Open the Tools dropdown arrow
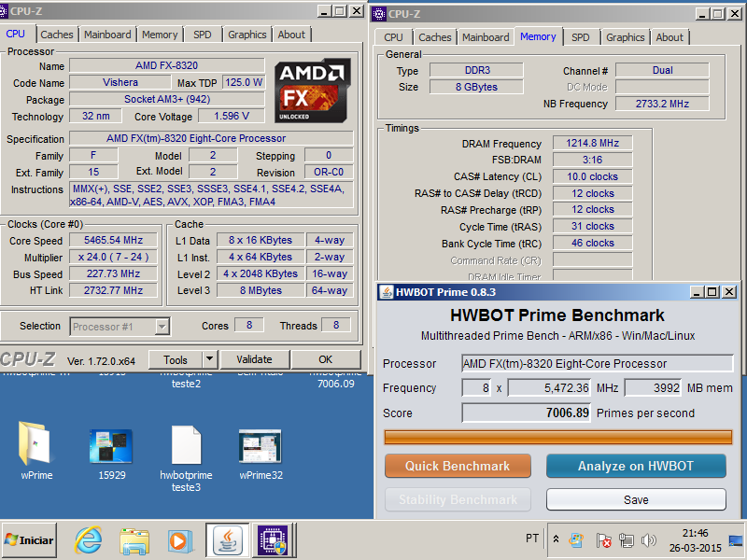 pyautogui.click(x=209, y=359)
